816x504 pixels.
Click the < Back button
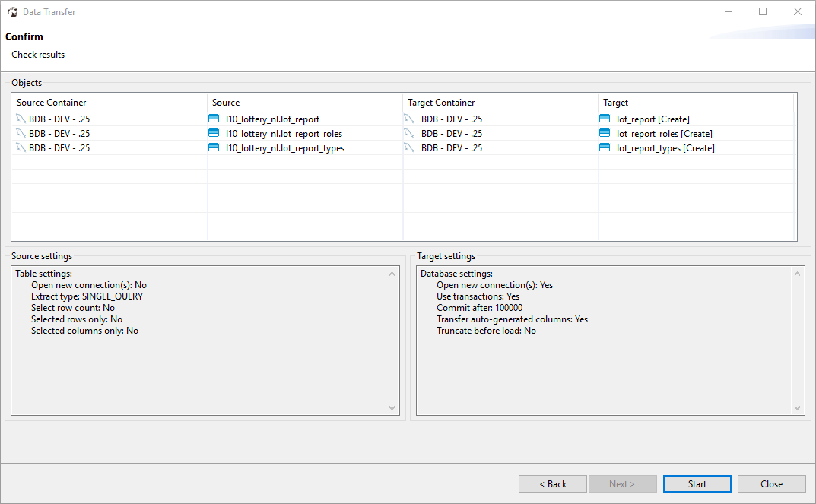click(x=552, y=483)
